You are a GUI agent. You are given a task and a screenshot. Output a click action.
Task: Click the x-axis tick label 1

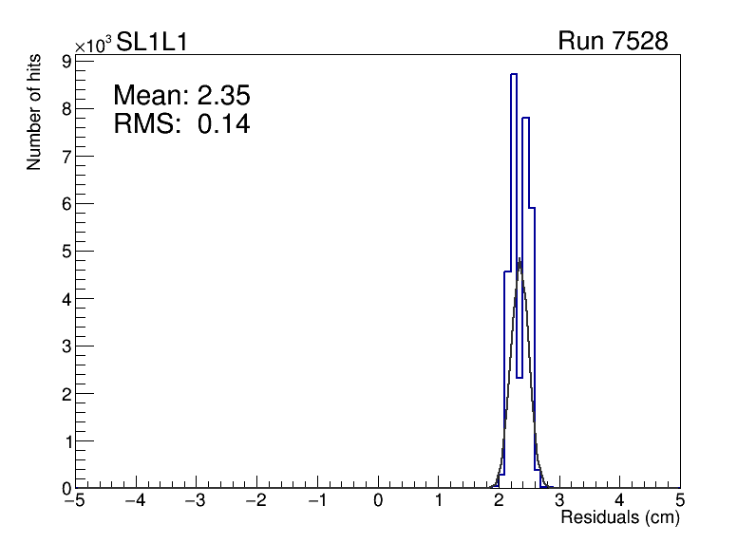[x=439, y=500]
